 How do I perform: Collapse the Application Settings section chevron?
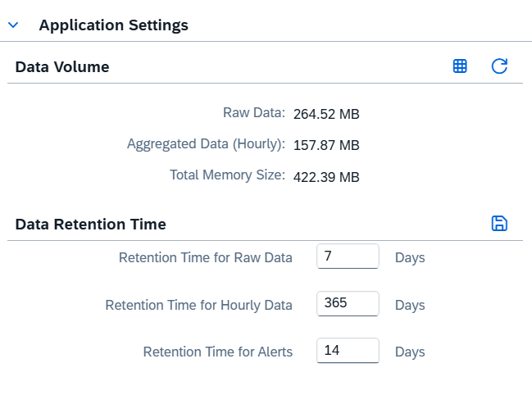pyautogui.click(x=13, y=25)
